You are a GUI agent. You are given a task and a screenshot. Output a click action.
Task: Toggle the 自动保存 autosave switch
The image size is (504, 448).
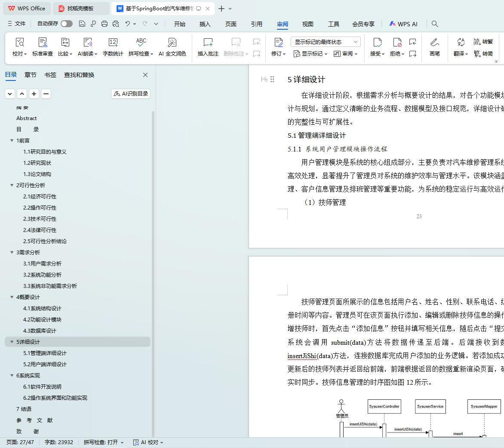tap(67, 24)
